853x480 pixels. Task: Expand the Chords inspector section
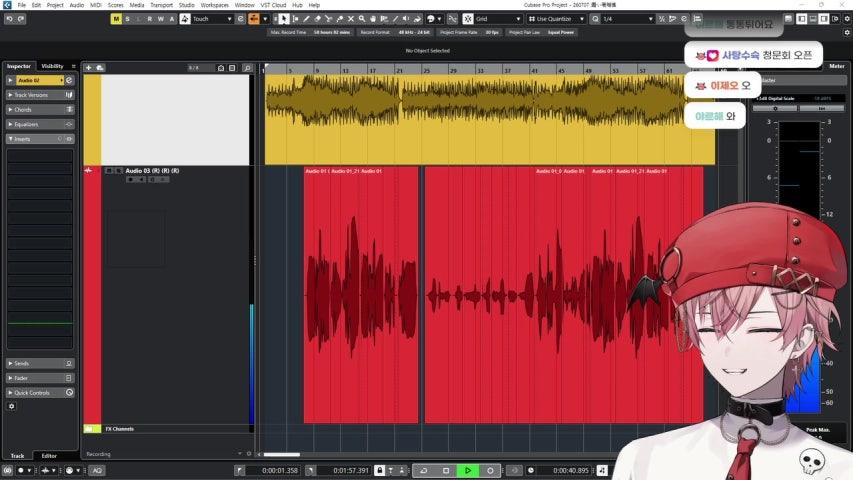(x=40, y=109)
